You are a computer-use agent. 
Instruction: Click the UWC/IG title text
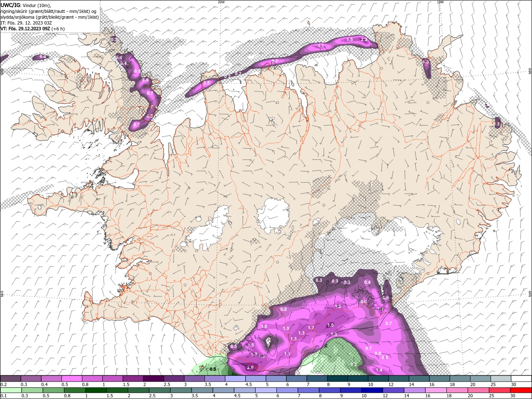pyautogui.click(x=10, y=5)
